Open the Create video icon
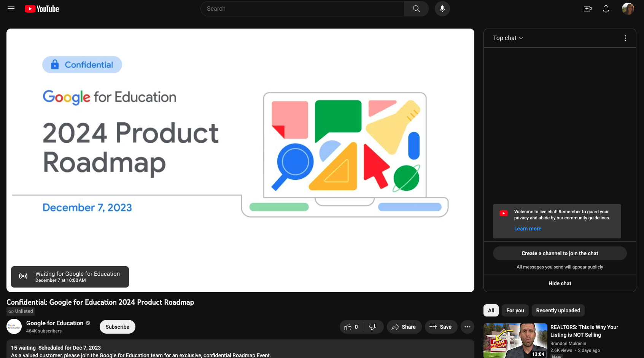The height and width of the screenshot is (358, 644). [588, 9]
